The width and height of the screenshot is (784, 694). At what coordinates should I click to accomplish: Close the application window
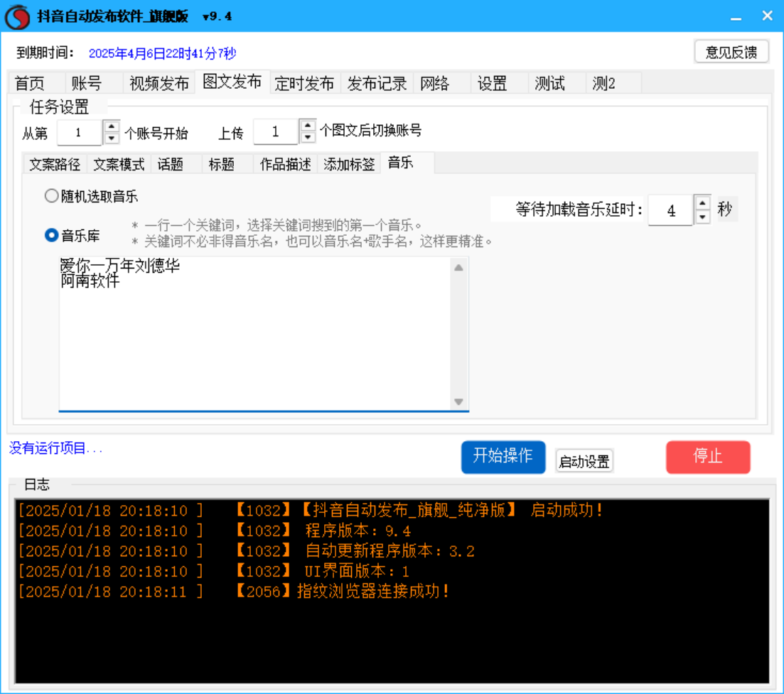point(768,16)
